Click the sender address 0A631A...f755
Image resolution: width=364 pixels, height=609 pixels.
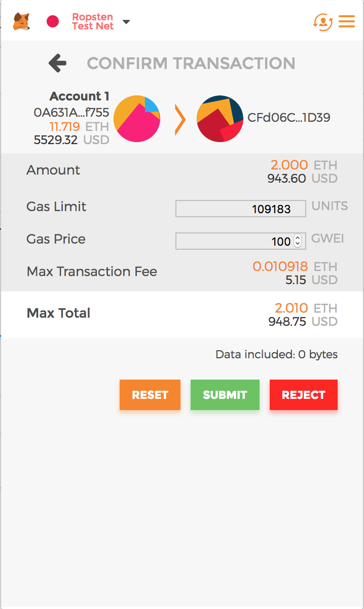coord(71,112)
